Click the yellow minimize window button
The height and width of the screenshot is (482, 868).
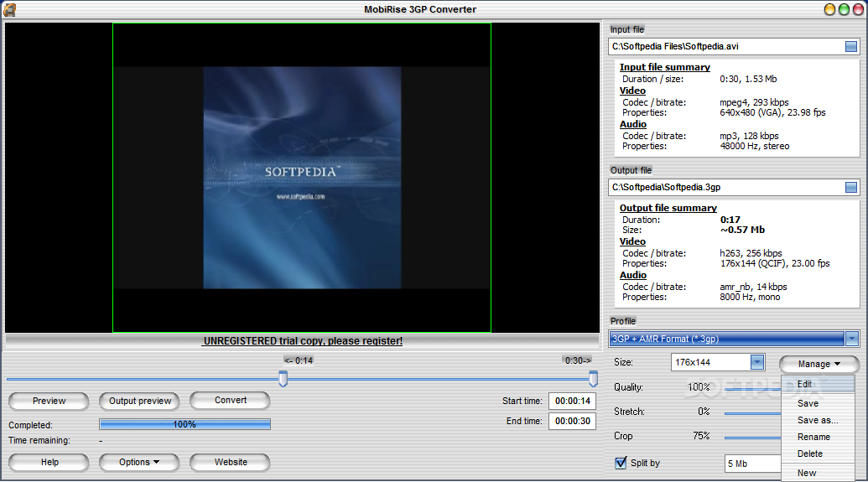[829, 9]
